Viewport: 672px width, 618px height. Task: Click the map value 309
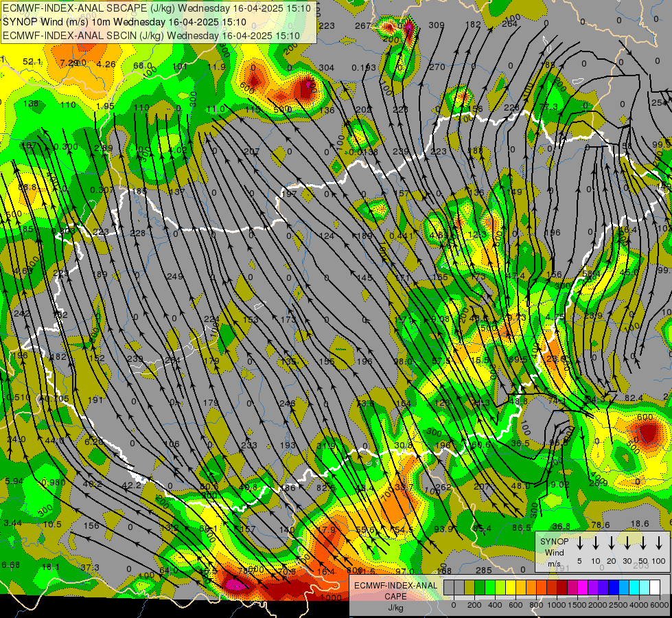coord(437,25)
